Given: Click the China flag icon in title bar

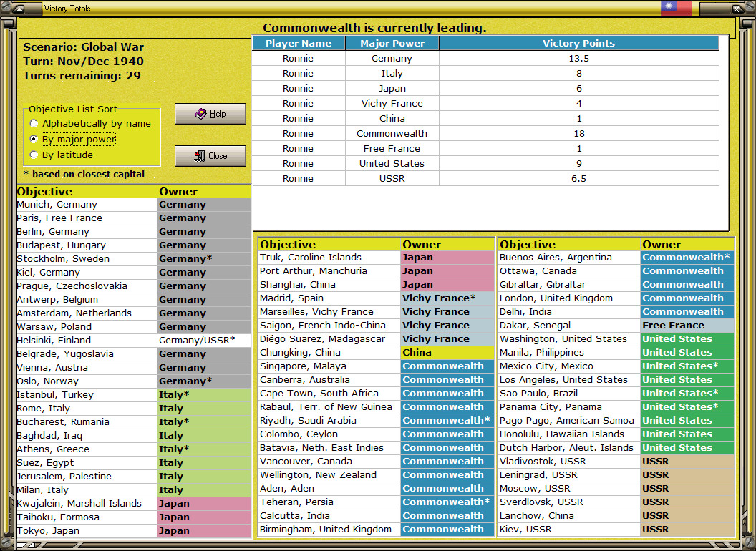Looking at the screenshot, I should (677, 8).
